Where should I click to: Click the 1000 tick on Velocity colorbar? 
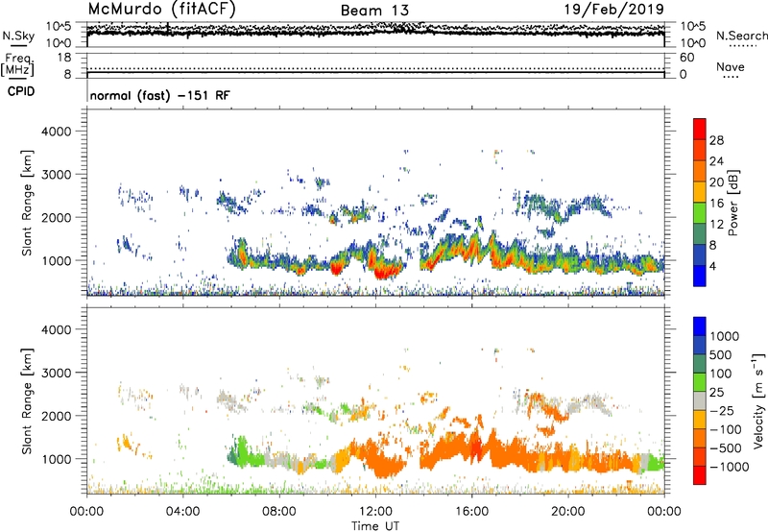tap(724, 336)
